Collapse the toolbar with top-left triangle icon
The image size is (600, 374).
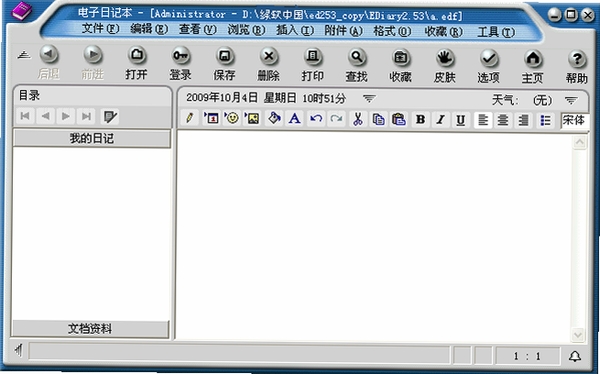[24, 55]
